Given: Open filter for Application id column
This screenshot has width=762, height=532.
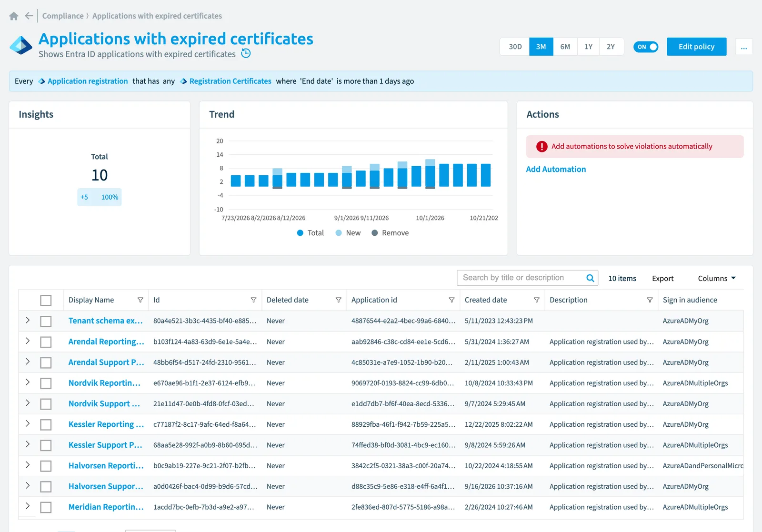Looking at the screenshot, I should 452,300.
